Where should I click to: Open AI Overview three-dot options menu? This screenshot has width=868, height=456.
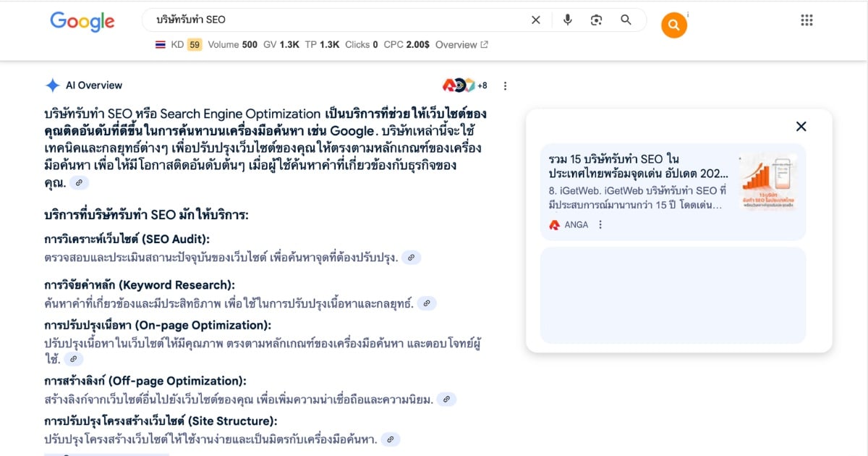[x=505, y=86]
